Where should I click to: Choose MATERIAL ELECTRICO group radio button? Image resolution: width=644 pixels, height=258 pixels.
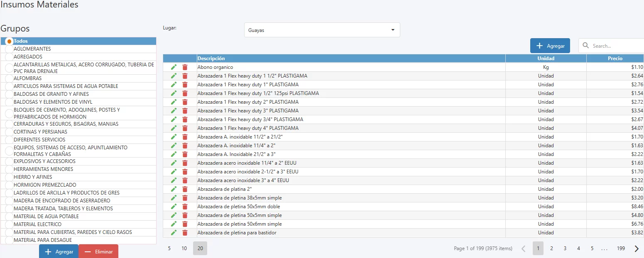point(9,224)
